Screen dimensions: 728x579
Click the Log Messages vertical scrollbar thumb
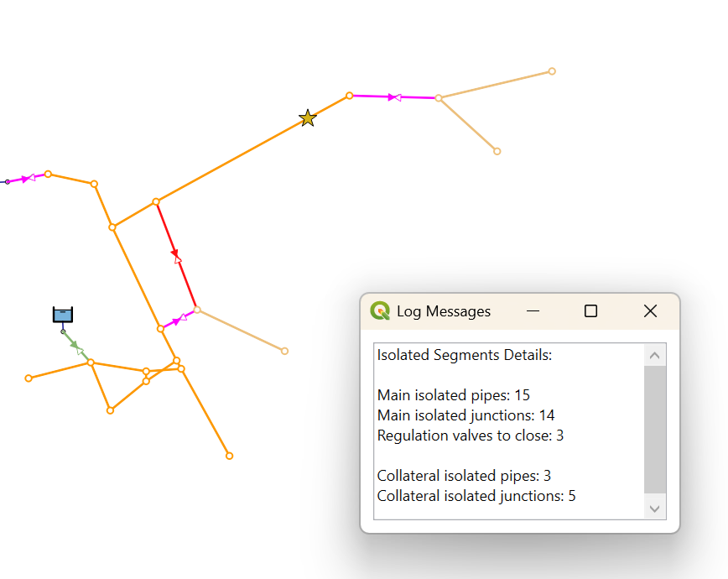tap(655, 430)
